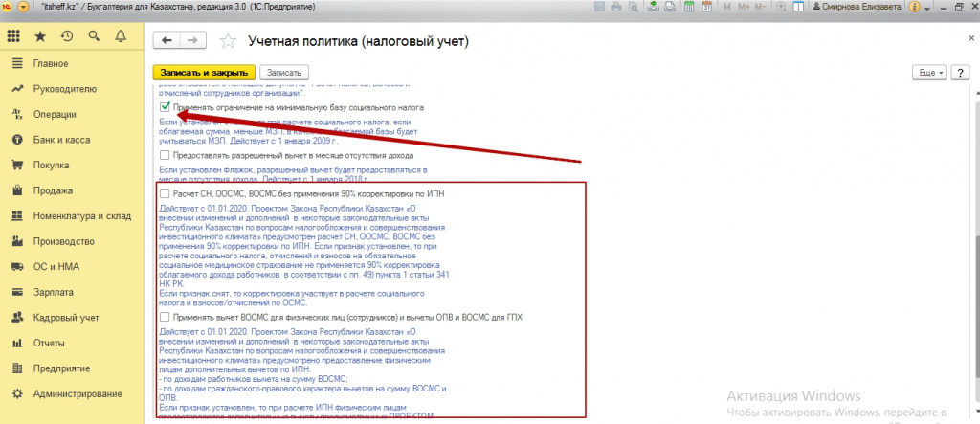980x424 pixels.
Task: Click Записать и закрыть button
Action: coord(205,73)
